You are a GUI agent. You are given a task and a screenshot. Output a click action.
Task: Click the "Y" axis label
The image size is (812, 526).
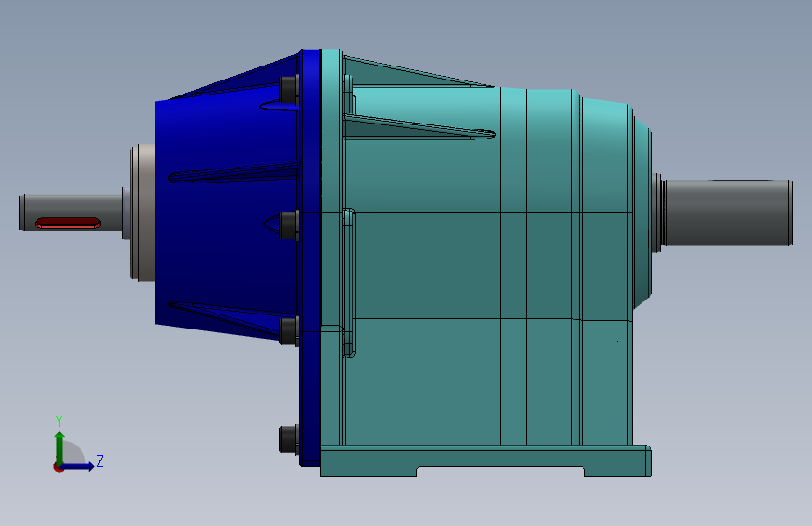point(59,421)
